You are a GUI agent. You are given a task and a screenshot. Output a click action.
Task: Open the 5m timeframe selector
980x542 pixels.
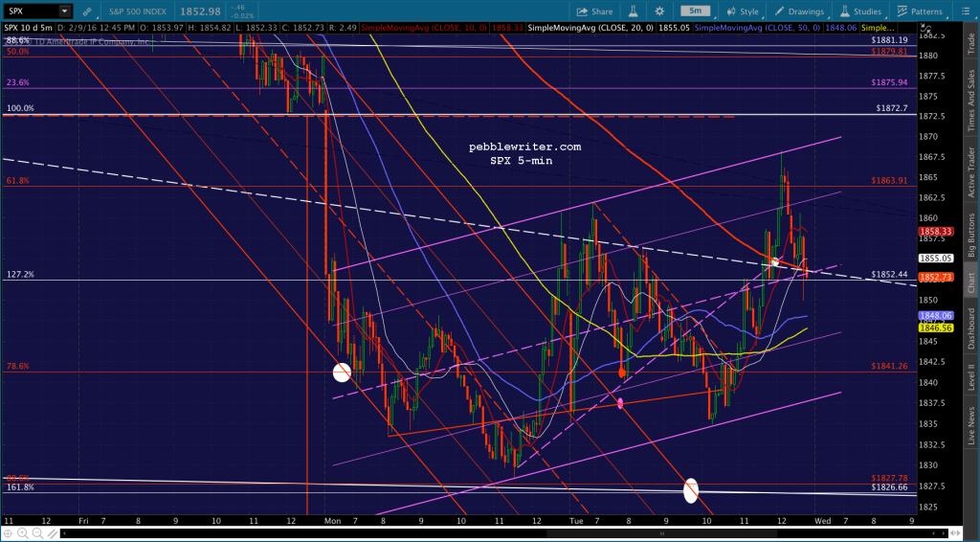click(x=695, y=11)
